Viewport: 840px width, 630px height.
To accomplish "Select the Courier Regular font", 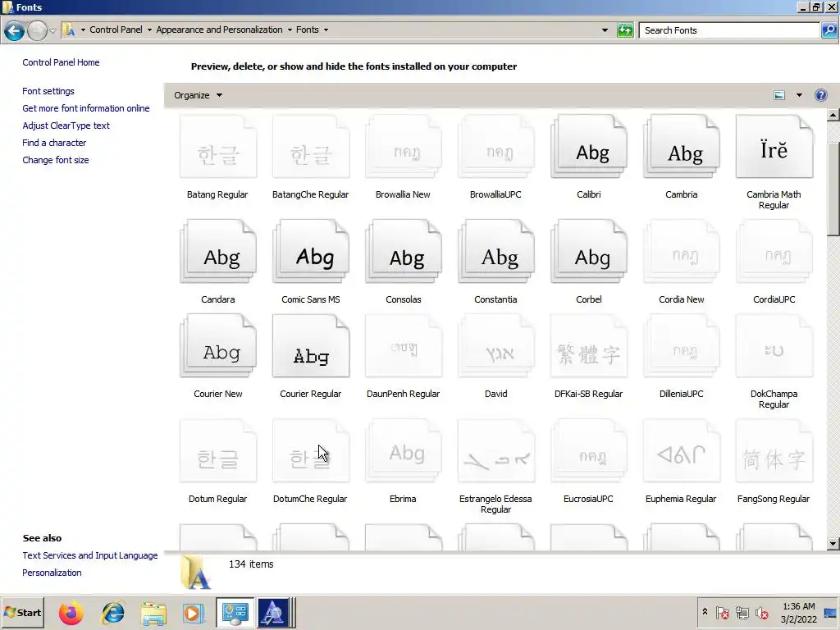I will pos(311,346).
